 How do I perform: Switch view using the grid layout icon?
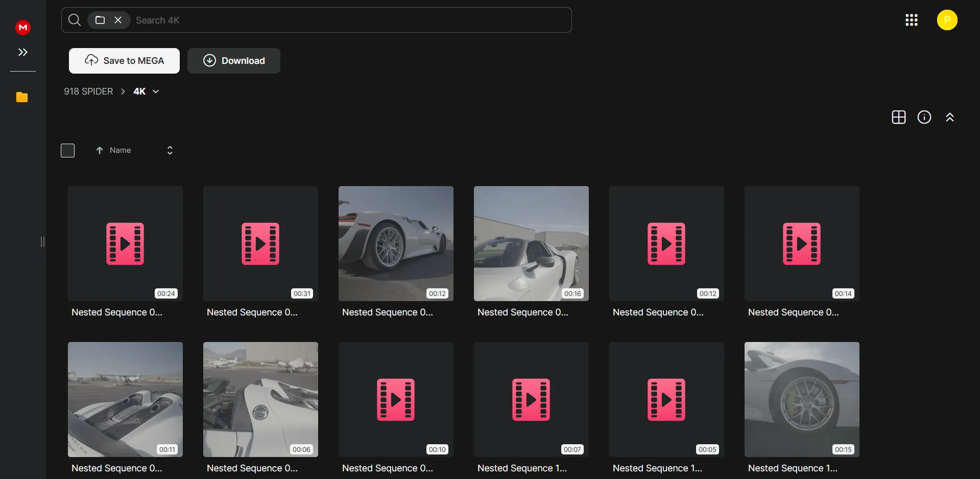pos(898,117)
